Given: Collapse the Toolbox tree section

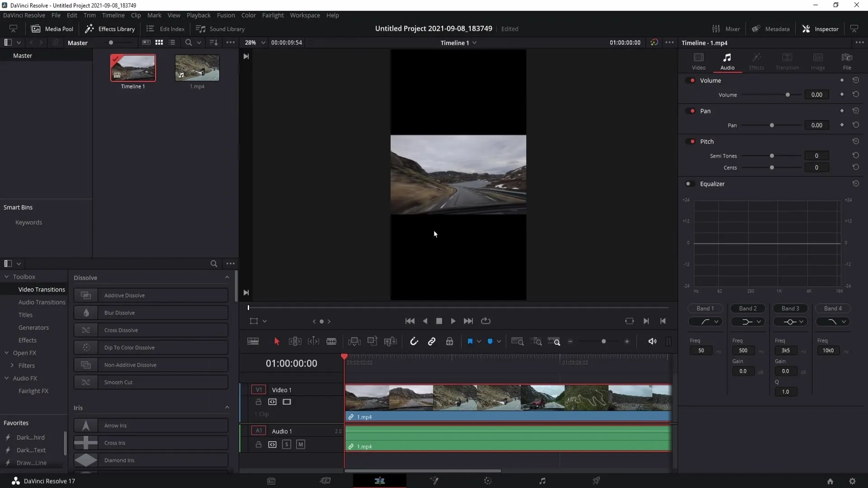Looking at the screenshot, I should pyautogui.click(x=7, y=277).
